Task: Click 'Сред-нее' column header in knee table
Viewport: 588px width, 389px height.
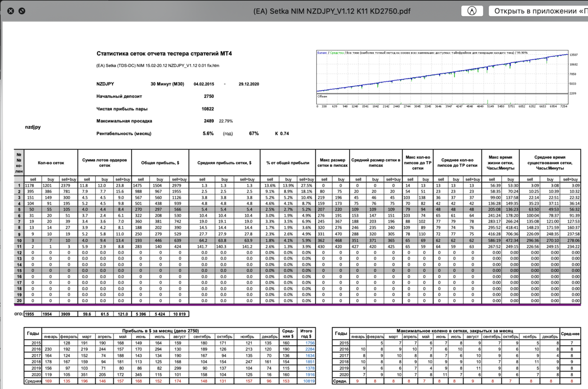Action: (x=570, y=334)
